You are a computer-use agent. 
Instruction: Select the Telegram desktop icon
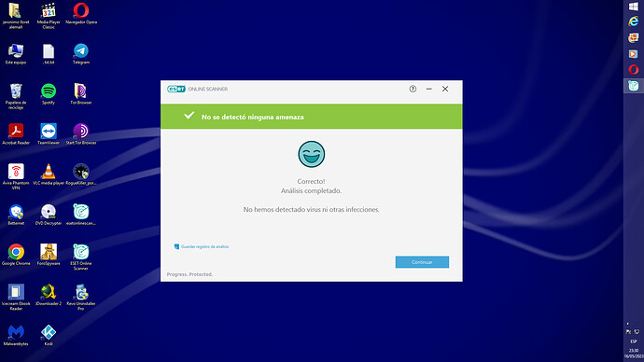pyautogui.click(x=81, y=54)
